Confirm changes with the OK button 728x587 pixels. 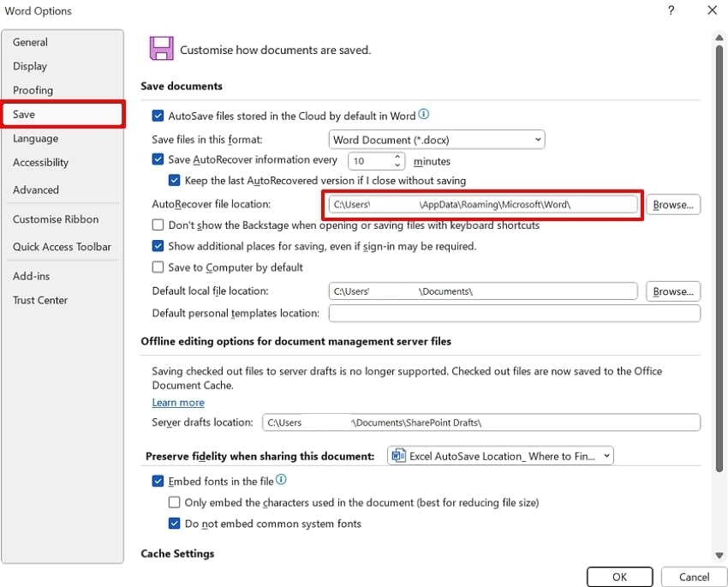(x=619, y=577)
